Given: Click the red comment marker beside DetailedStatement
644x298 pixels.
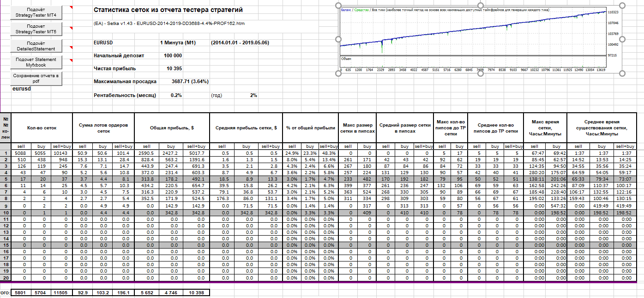Looking at the screenshot, I should click(x=71, y=47).
